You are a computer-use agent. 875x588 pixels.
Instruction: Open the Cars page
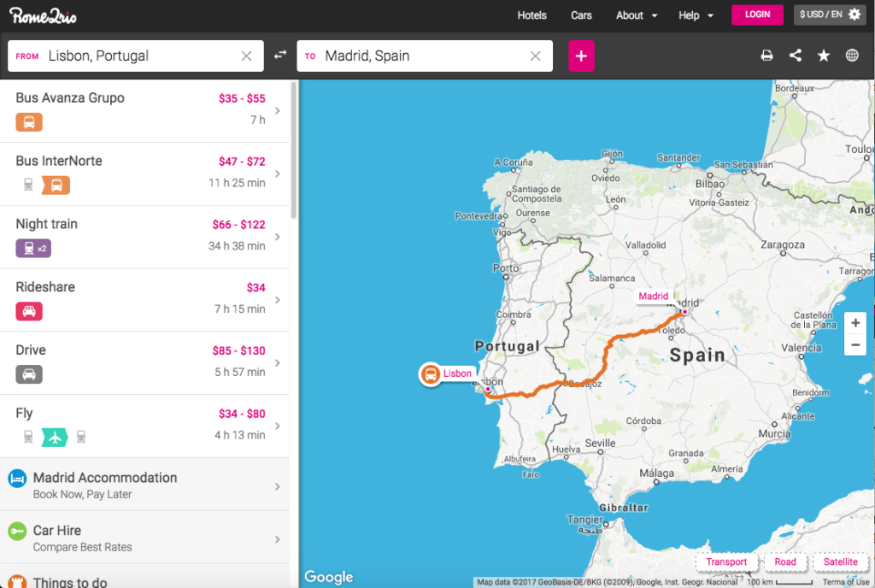[581, 15]
